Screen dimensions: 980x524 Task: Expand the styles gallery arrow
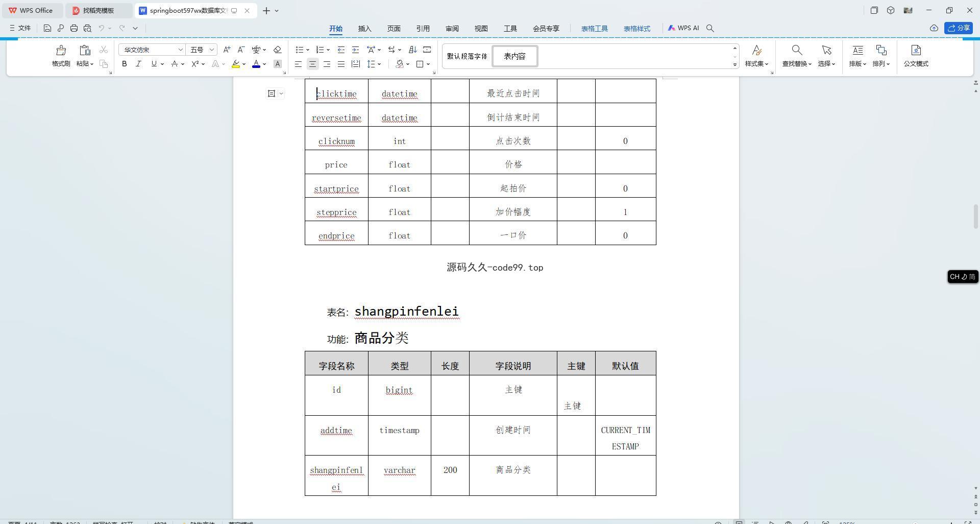[735, 64]
